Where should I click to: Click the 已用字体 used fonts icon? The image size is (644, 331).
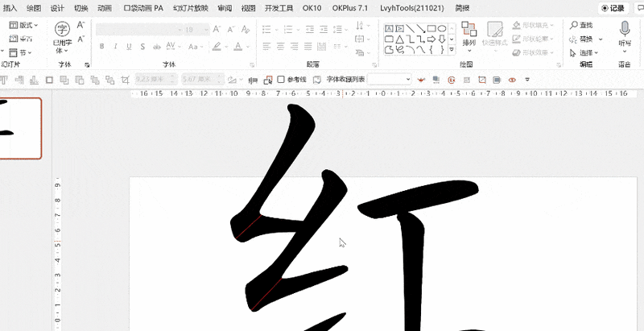coord(62,34)
